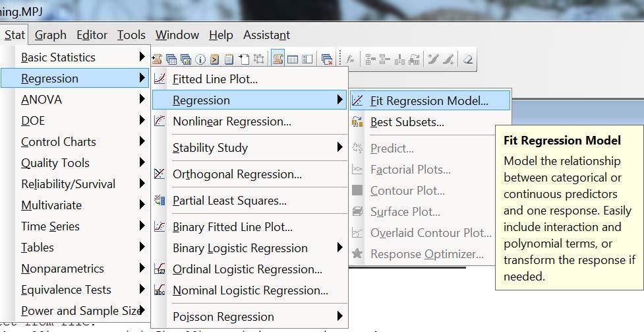Click the Close All Graphs icon
Viewport: 644px width, 332px height.
click(327, 59)
